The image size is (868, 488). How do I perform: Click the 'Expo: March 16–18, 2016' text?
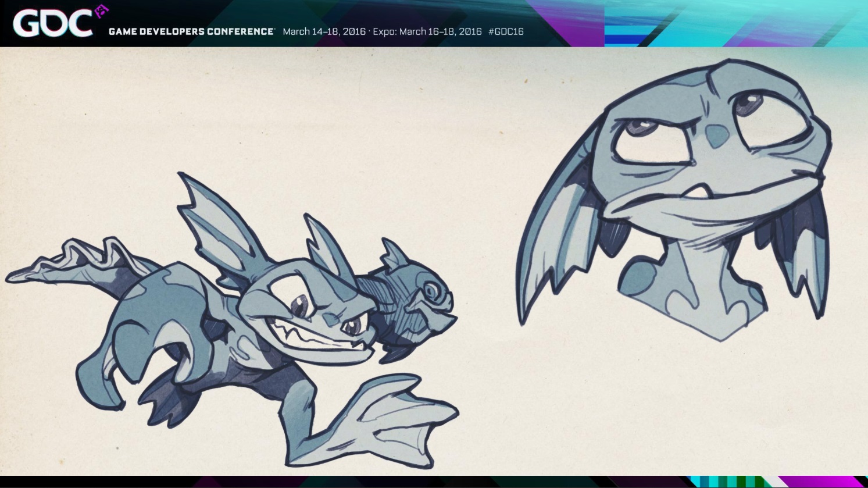coord(427,31)
